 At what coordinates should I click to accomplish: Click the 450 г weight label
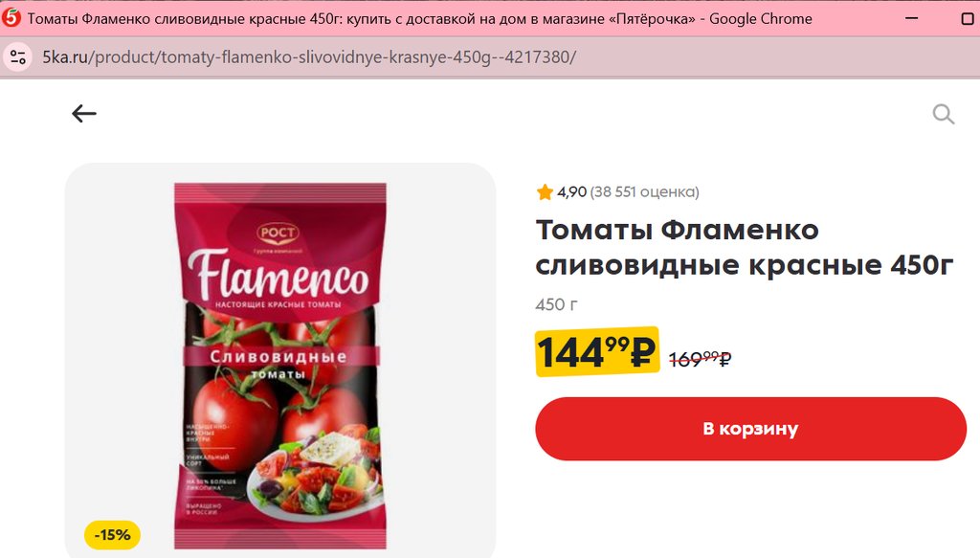pyautogui.click(x=556, y=305)
